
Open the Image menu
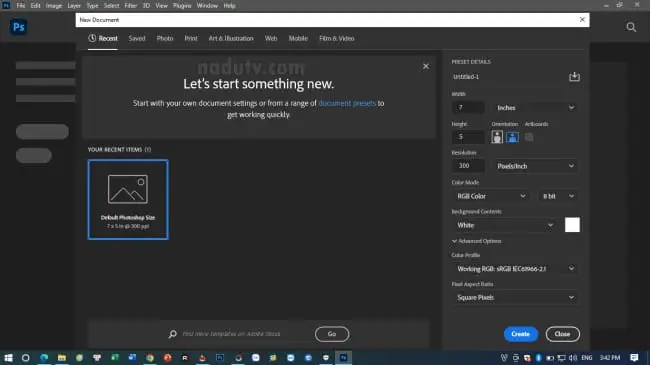[53, 5]
